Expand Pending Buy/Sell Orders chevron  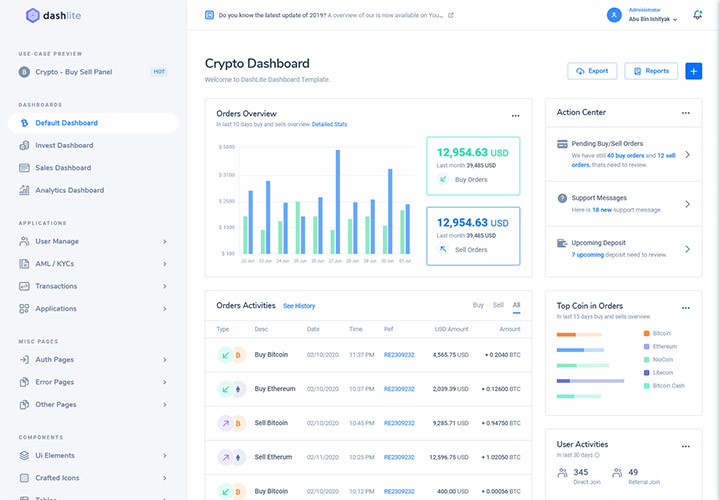click(x=687, y=155)
